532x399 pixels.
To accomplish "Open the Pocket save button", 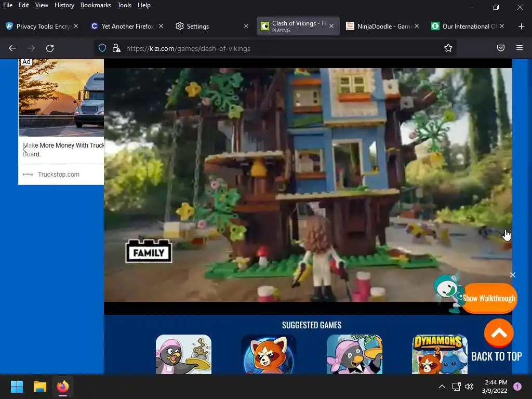I will pos(501,48).
